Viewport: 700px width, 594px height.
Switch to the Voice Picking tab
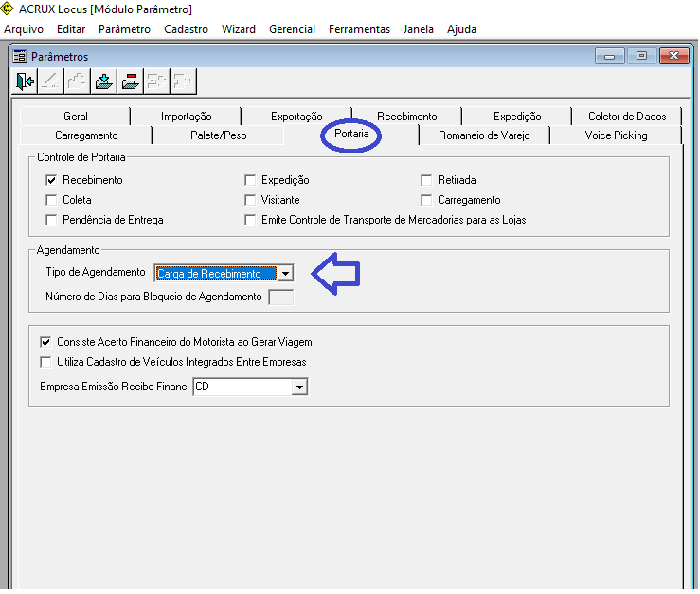pyautogui.click(x=616, y=135)
